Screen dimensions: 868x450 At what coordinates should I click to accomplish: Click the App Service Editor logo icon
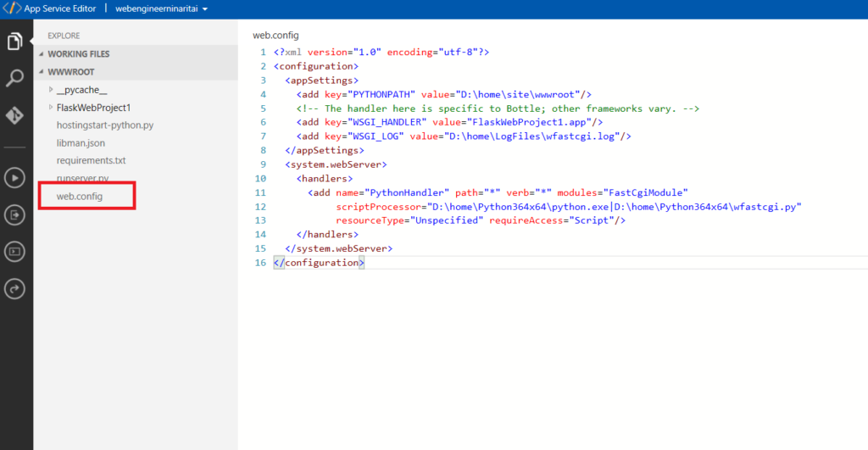tap(12, 8)
